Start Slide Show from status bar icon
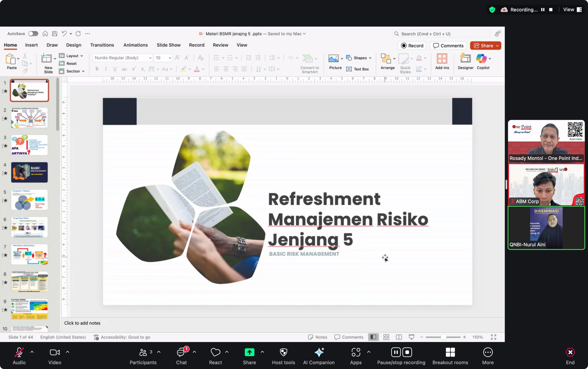 point(412,337)
